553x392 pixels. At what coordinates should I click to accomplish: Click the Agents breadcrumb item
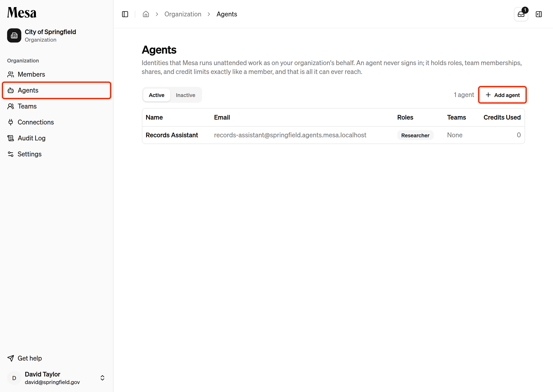[x=227, y=14]
